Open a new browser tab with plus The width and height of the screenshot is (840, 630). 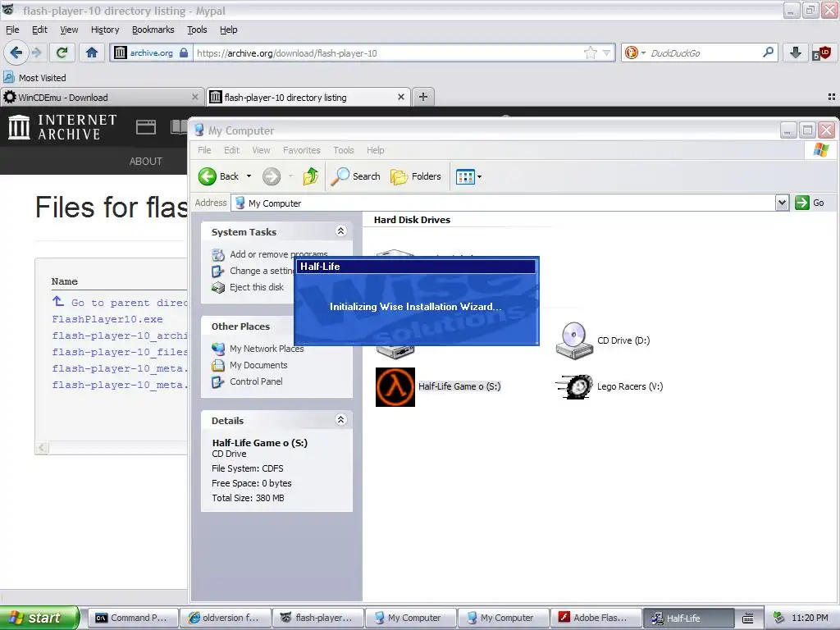coord(423,97)
